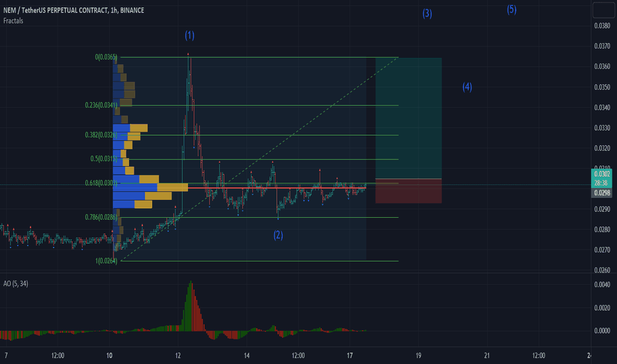The height and width of the screenshot is (364, 617).
Task: Click the 0.0320 price axis label
Action: tap(602, 148)
